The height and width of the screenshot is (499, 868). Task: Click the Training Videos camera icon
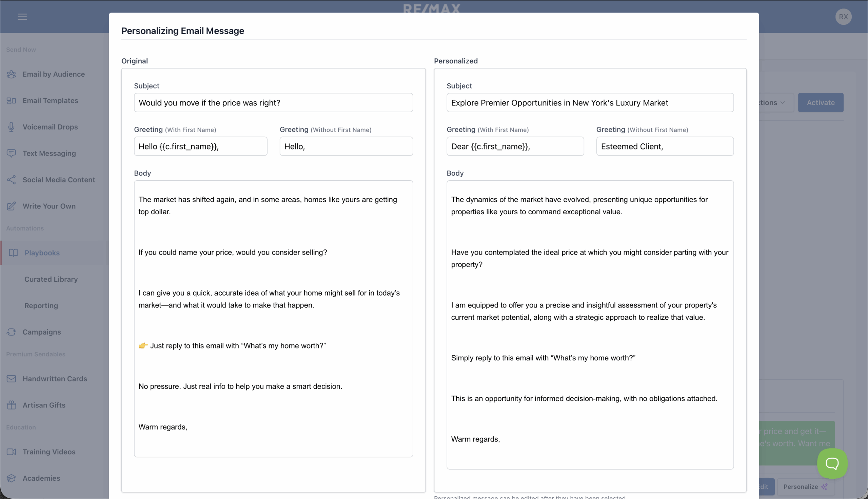pos(11,452)
